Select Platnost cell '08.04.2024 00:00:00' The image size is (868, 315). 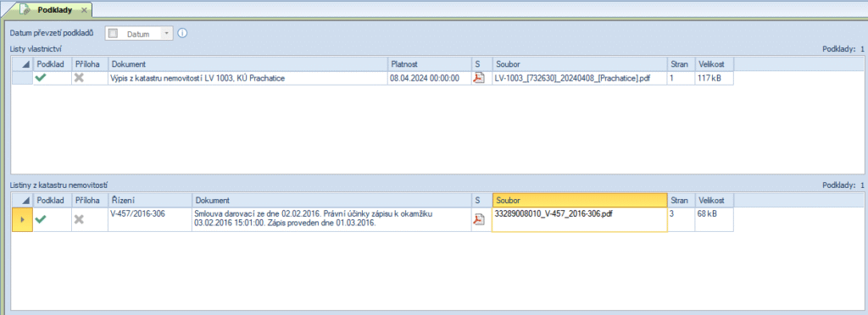(430, 79)
